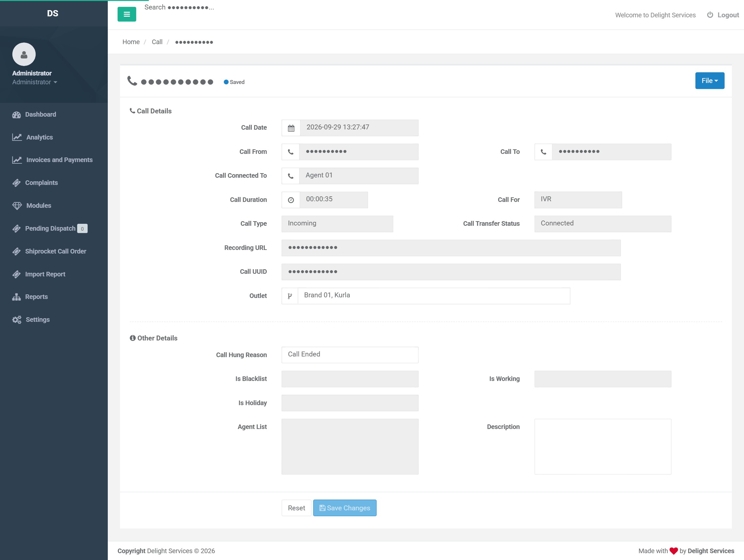Click the Pending Dispatch count badge
744x560 pixels.
pyautogui.click(x=82, y=228)
